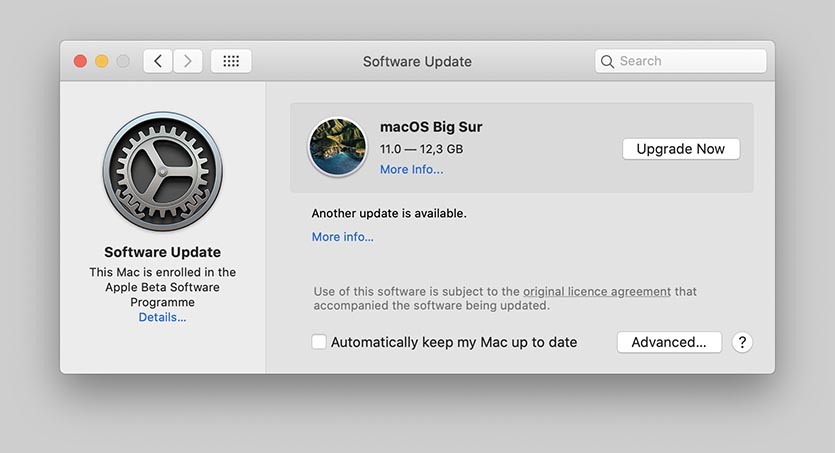Click the macOS Big Sur landscape icon
835x453 pixels.
[338, 147]
